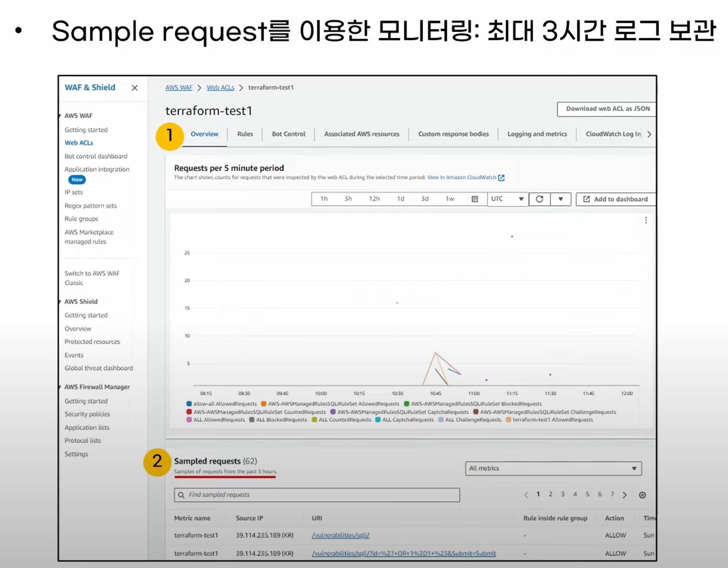Click Download web ACL as JSON button
The image size is (728, 568).
607,109
